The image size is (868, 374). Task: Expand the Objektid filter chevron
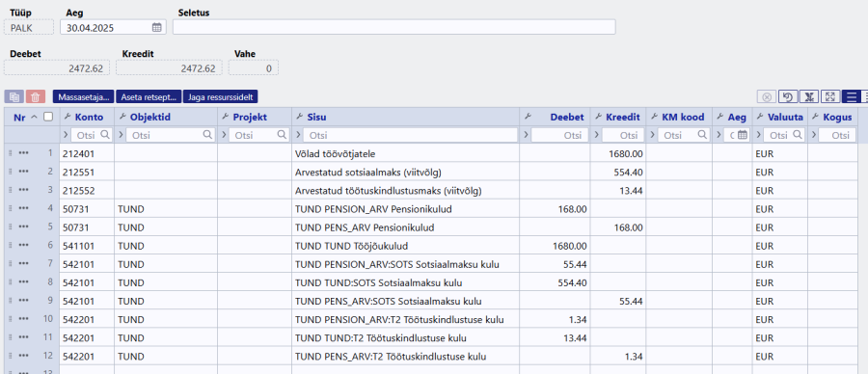coord(121,134)
